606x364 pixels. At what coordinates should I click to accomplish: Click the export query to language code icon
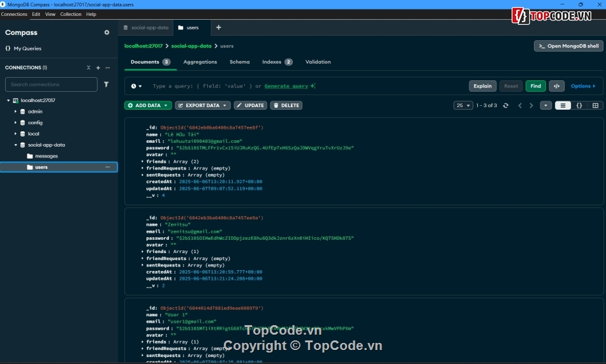click(556, 86)
